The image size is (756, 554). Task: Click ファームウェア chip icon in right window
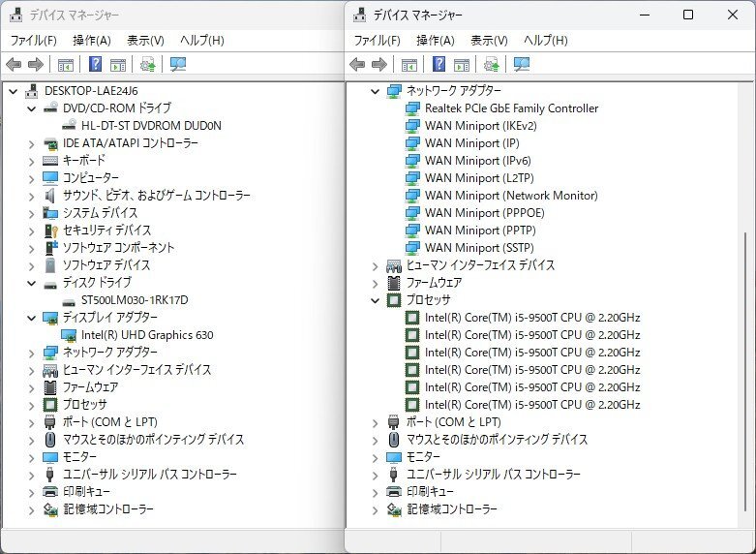[394, 282]
